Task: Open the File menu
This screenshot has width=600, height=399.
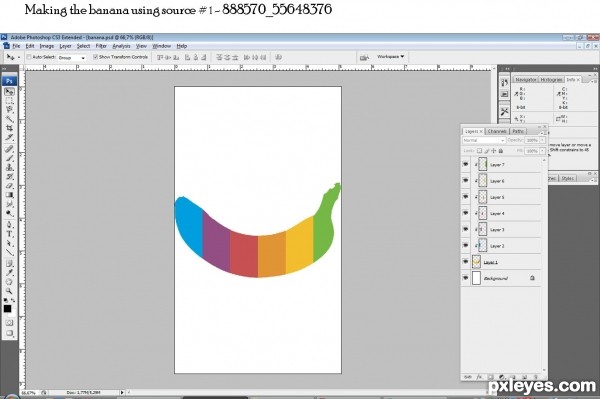Action: coord(16,46)
